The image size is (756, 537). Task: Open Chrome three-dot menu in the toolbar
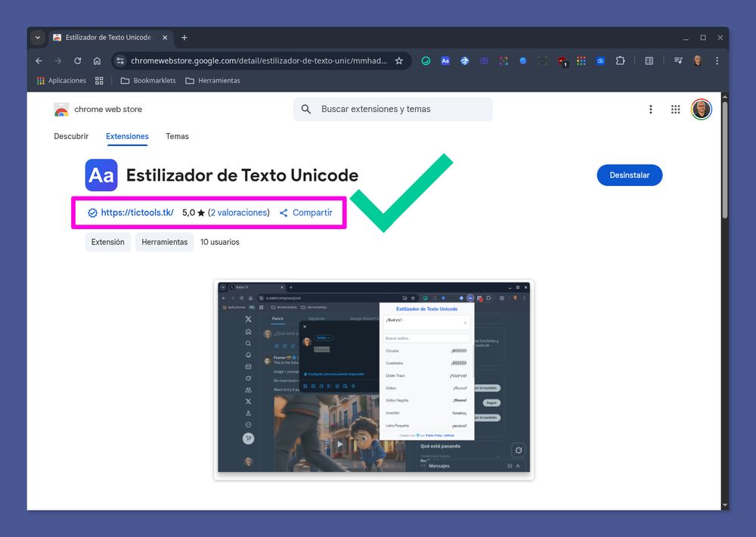click(x=717, y=61)
